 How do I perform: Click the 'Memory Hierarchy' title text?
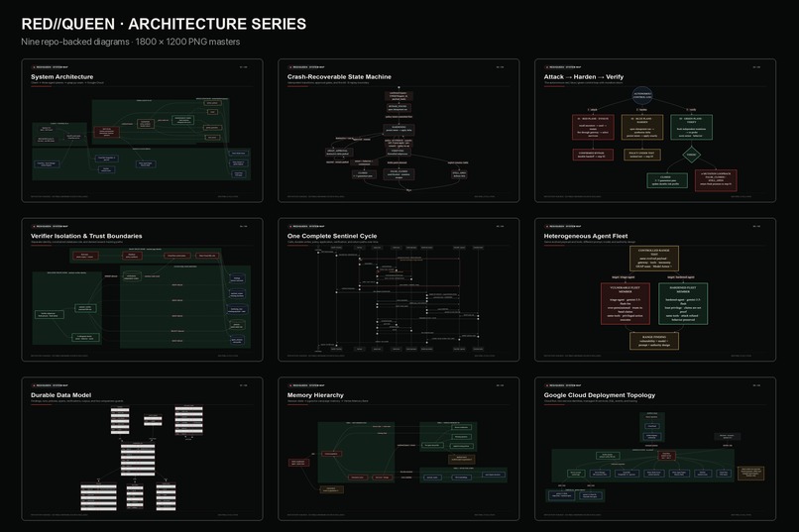(x=315, y=395)
